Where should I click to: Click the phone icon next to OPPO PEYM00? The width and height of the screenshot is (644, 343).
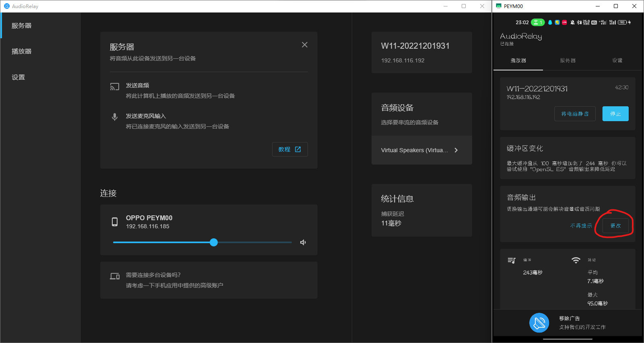115,222
